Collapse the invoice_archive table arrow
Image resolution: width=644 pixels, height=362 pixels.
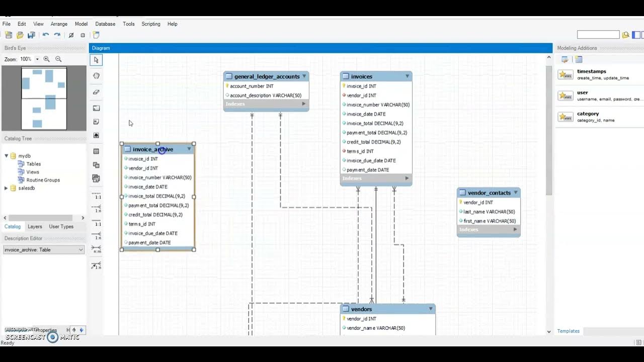(x=189, y=149)
